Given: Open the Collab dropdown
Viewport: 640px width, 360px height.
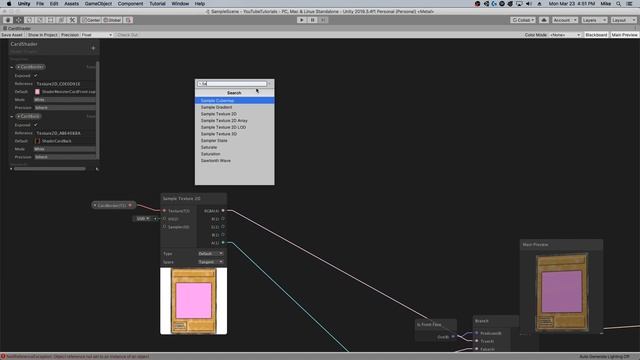Looking at the screenshot, I should tap(523, 20).
